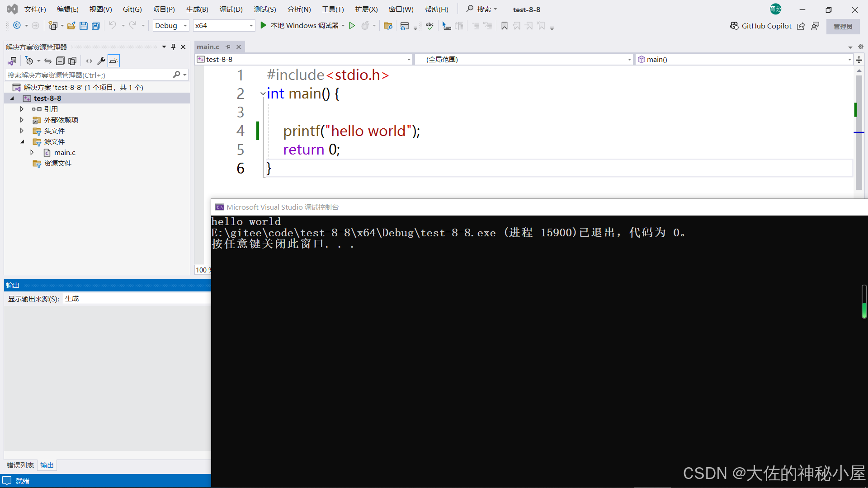Click the Find in Files toolbar icon
Screen dimensions: 868x488
[387, 26]
